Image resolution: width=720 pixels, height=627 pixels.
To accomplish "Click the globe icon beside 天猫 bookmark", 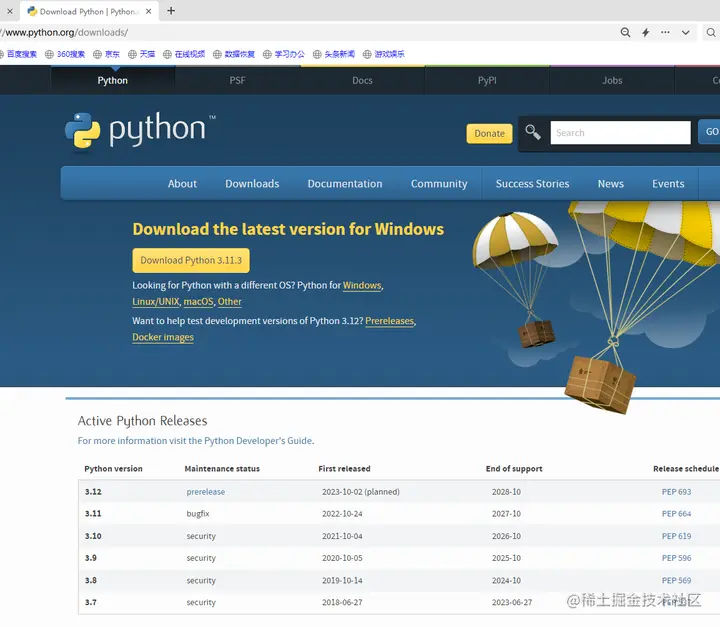I will tap(132, 54).
